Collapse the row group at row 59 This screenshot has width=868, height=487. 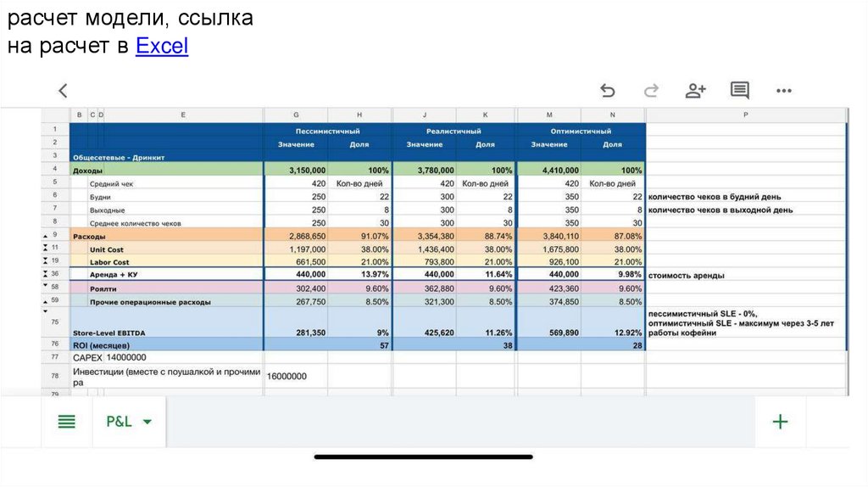coord(46,302)
